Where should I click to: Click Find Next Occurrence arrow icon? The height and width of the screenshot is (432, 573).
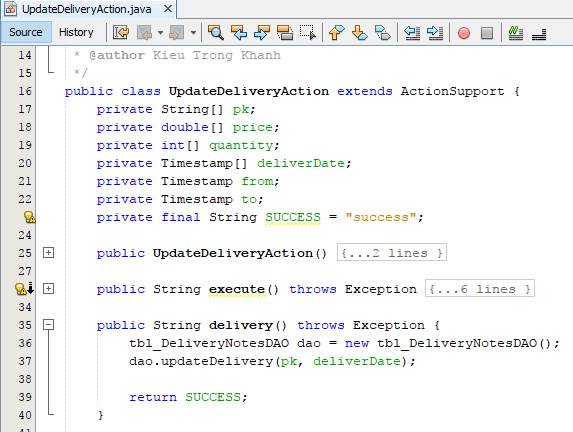coord(262,33)
